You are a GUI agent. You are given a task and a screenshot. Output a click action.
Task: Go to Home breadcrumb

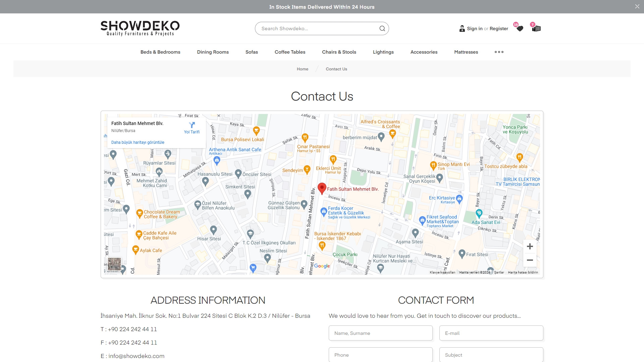(302, 69)
